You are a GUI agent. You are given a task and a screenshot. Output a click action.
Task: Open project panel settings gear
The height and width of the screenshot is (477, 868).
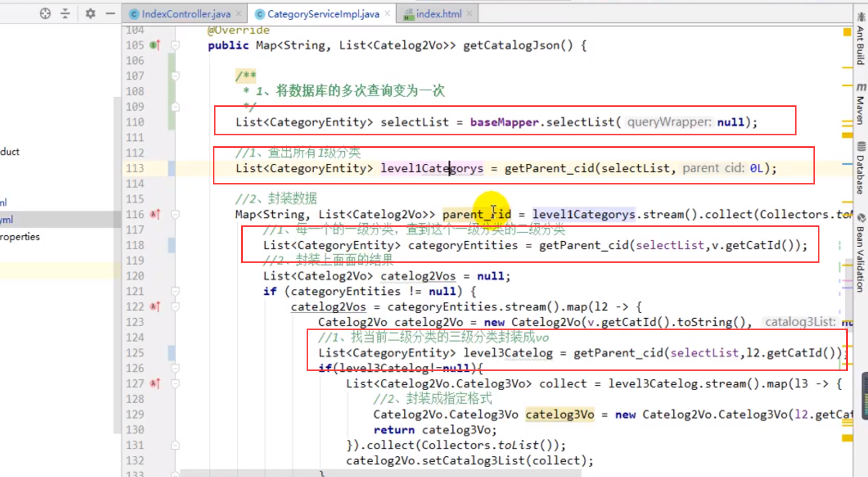(90, 14)
